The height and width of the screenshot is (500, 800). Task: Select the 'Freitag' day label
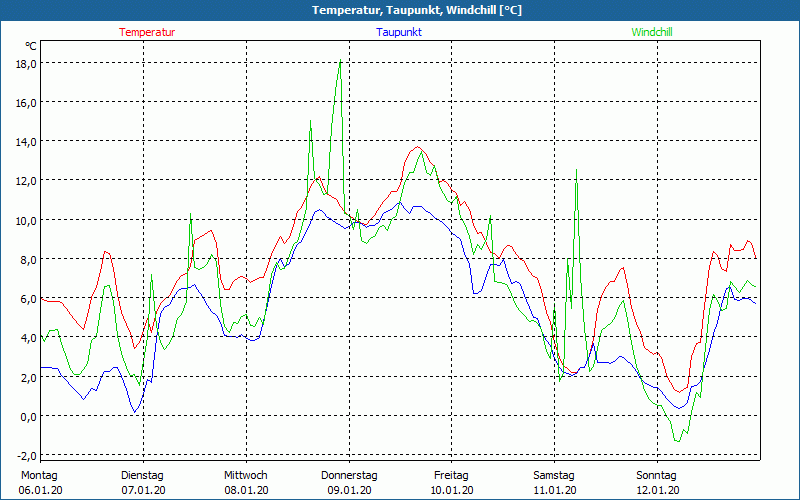pos(452,475)
